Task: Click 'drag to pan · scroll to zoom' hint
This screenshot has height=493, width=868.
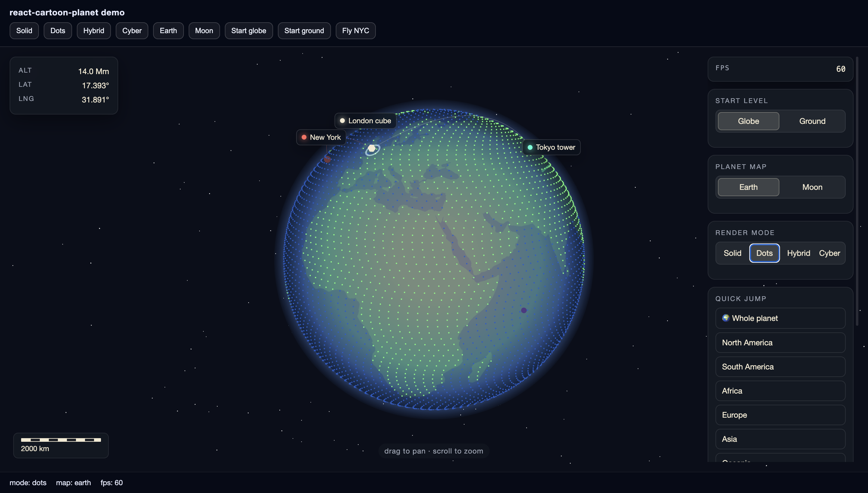Action: pos(434,451)
